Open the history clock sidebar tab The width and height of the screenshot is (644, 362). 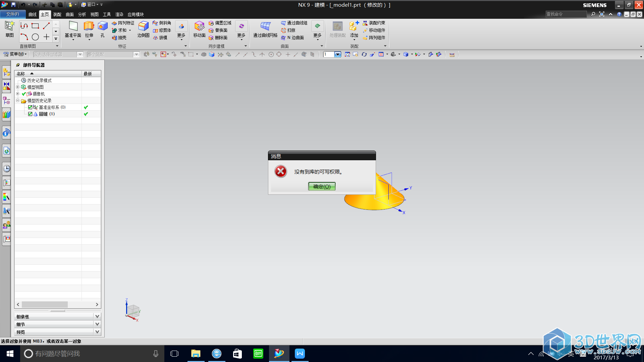click(x=6, y=168)
